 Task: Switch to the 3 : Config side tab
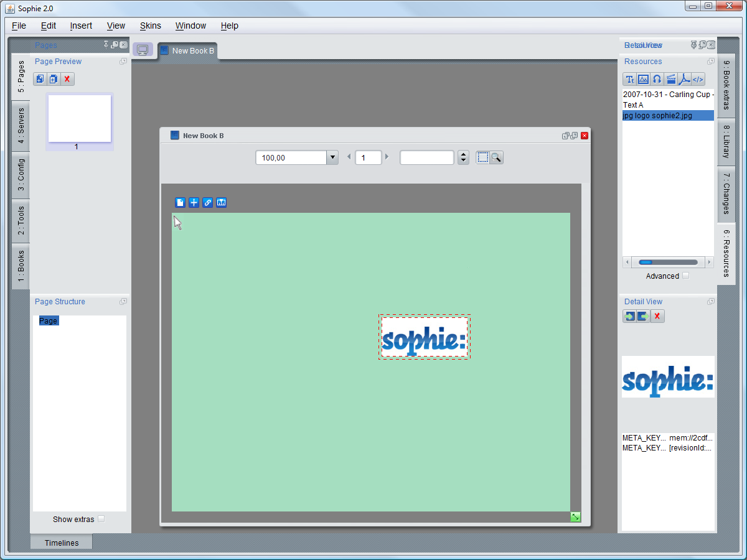(21, 175)
